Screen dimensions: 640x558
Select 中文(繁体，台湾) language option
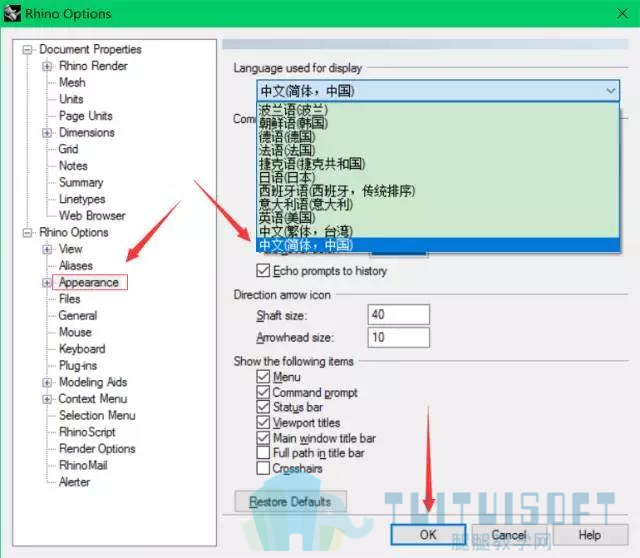pyautogui.click(x=438, y=231)
